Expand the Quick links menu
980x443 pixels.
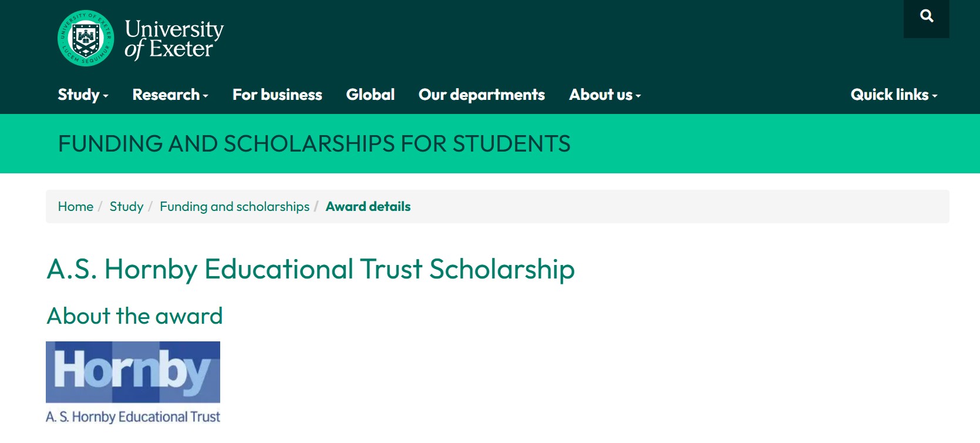point(890,95)
